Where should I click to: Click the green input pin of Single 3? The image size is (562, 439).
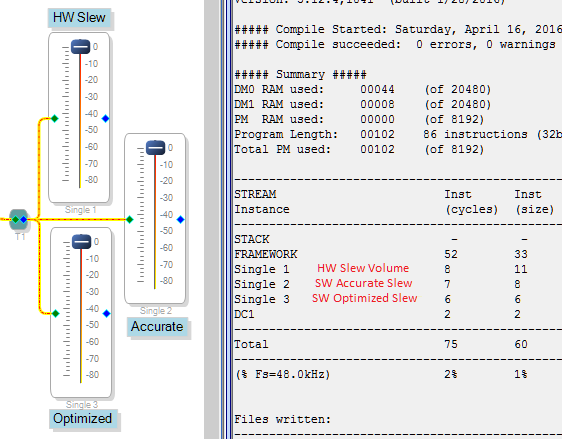[x=56, y=314]
